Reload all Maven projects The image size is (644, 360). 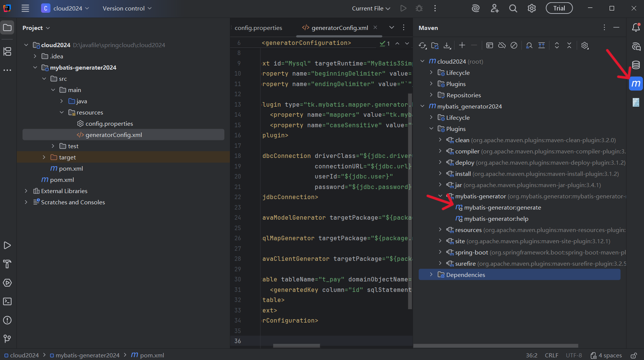click(x=422, y=45)
